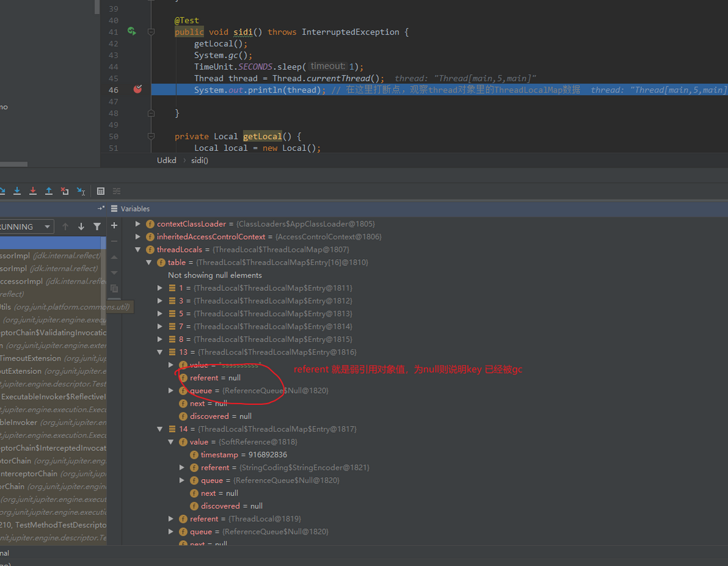
Task: Select the InterceptorChain stack frame
Action: (x=53, y=474)
